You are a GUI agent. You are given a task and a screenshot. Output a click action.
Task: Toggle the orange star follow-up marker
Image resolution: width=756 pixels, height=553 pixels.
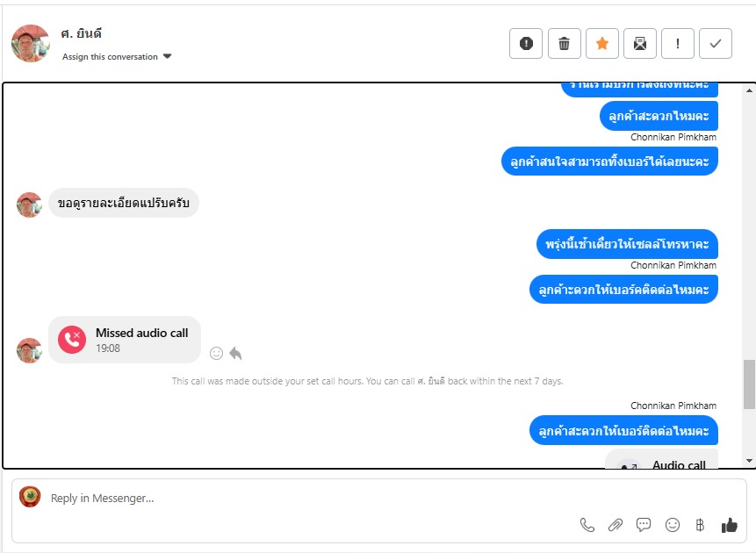click(602, 43)
